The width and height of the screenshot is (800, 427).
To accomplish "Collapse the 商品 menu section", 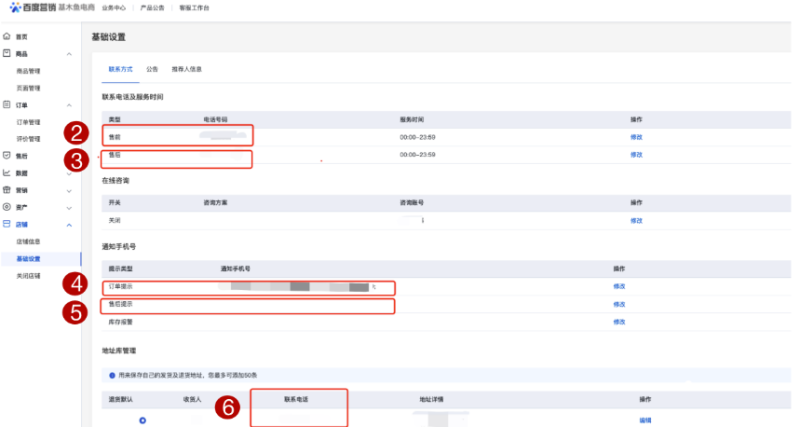I will pos(69,53).
